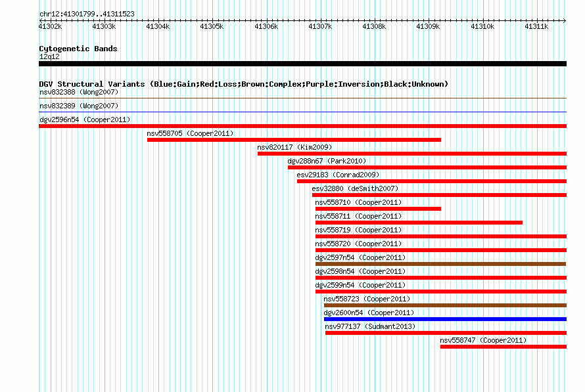
Task: Select the red bar under nsv558705
Action: point(294,140)
